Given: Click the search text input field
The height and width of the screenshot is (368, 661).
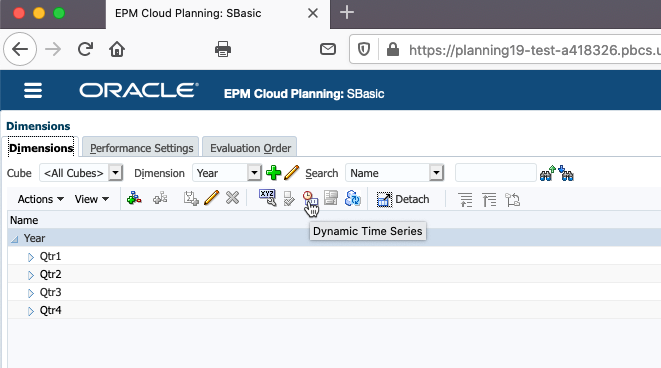Looking at the screenshot, I should point(496,173).
